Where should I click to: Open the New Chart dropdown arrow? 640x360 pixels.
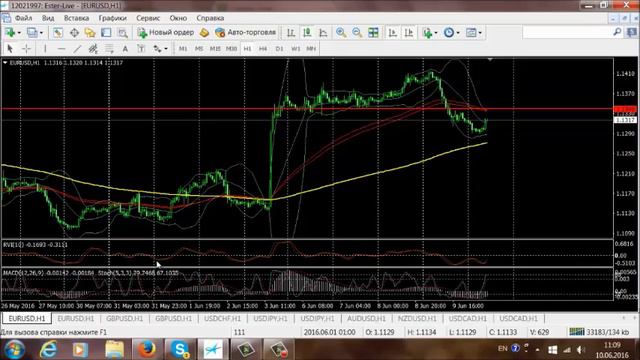tap(19, 33)
